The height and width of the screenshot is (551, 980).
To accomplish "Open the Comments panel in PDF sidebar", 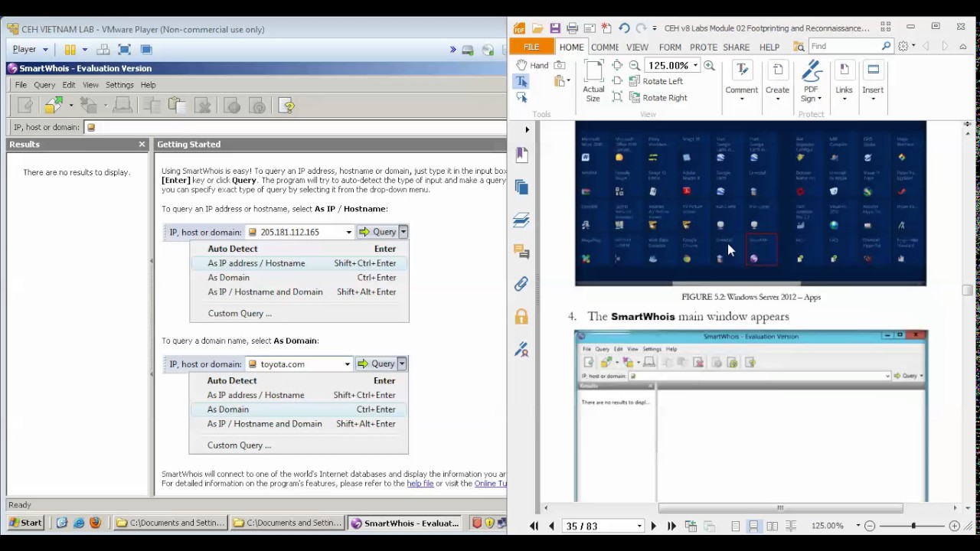I will 522,252.
